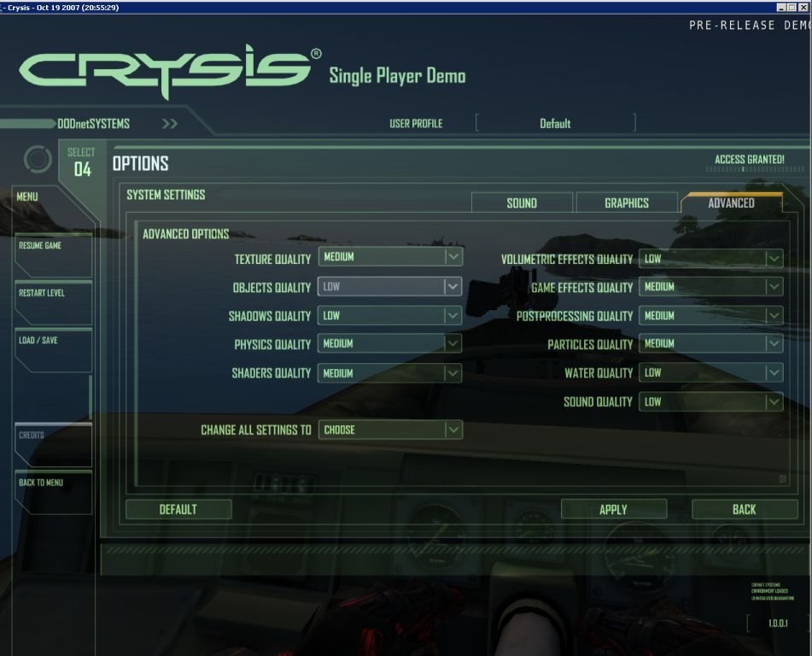Expand the Sound Quality dropdown
812x656 pixels.
pyautogui.click(x=710, y=401)
